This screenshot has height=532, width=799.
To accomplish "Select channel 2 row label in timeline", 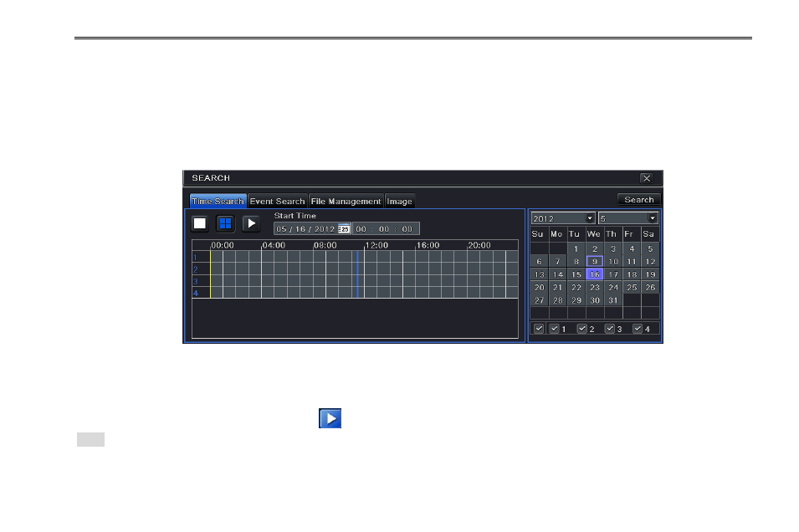I will 195,269.
